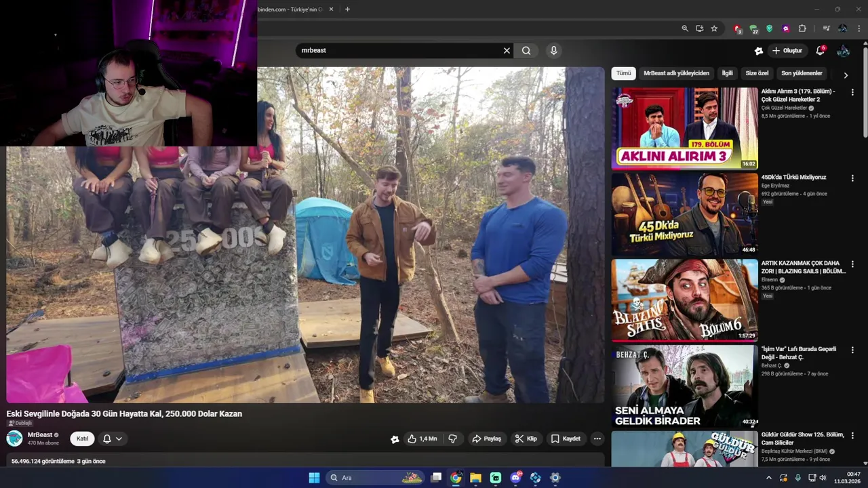The image size is (868, 488).
Task: Open the Blazing Sails Bölüm 6 thumbnail
Action: pyautogui.click(x=684, y=300)
